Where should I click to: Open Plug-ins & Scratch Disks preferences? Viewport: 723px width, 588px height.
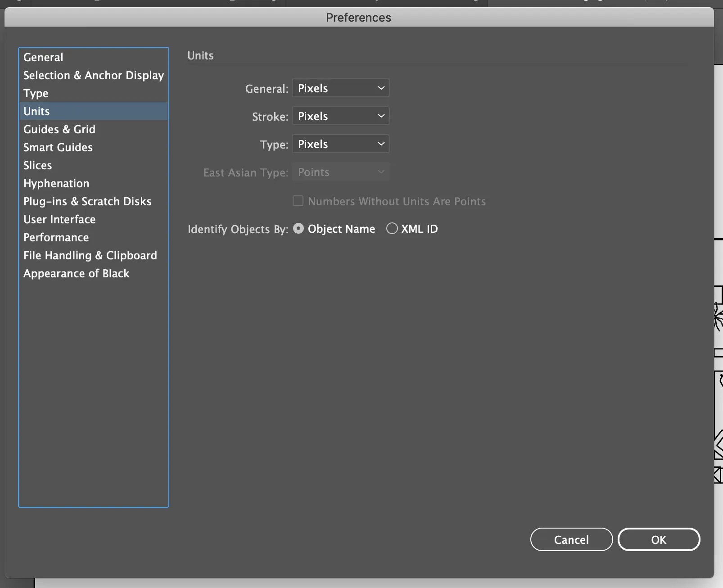pos(87,201)
